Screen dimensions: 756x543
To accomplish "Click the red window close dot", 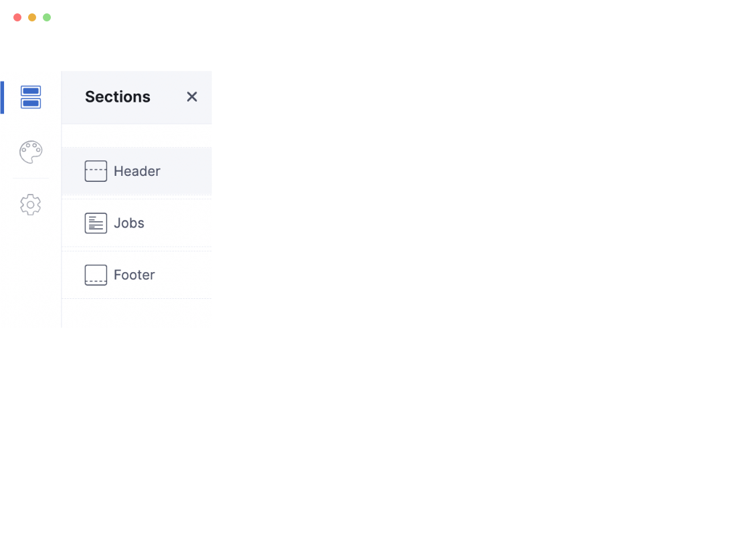I will (17, 17).
